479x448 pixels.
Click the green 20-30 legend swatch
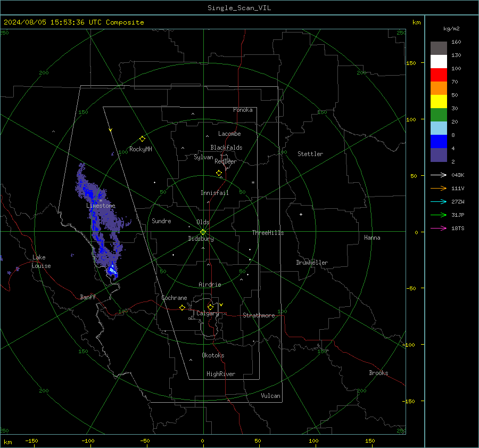pyautogui.click(x=439, y=115)
